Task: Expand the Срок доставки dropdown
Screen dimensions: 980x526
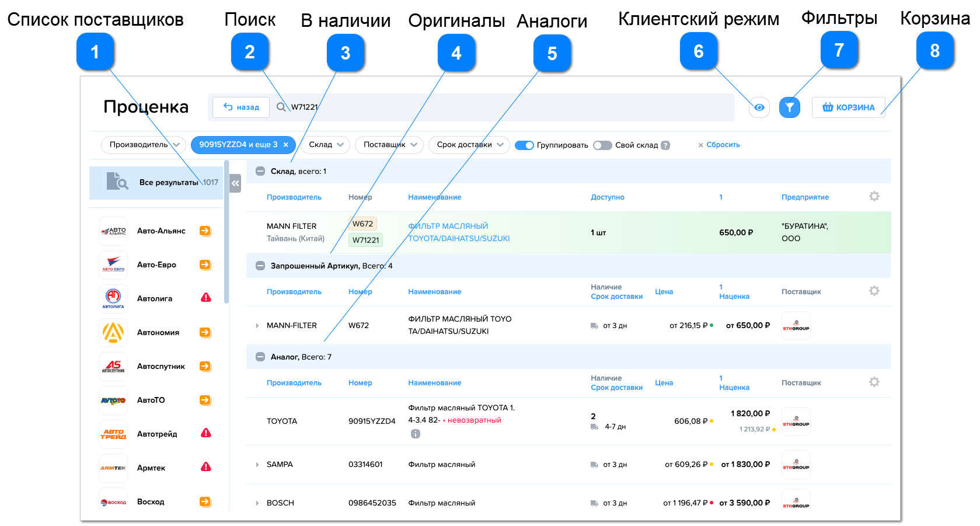Action: [469, 145]
